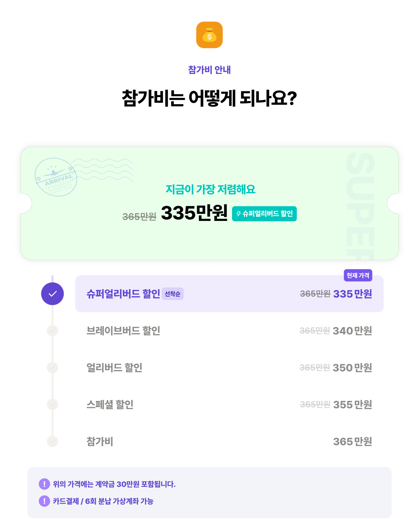
Task: Click the orange money bag icon
Action: pyautogui.click(x=209, y=35)
